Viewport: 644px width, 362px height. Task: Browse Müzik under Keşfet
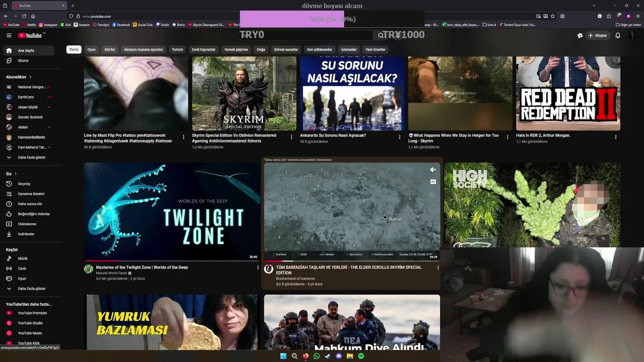(x=28, y=258)
